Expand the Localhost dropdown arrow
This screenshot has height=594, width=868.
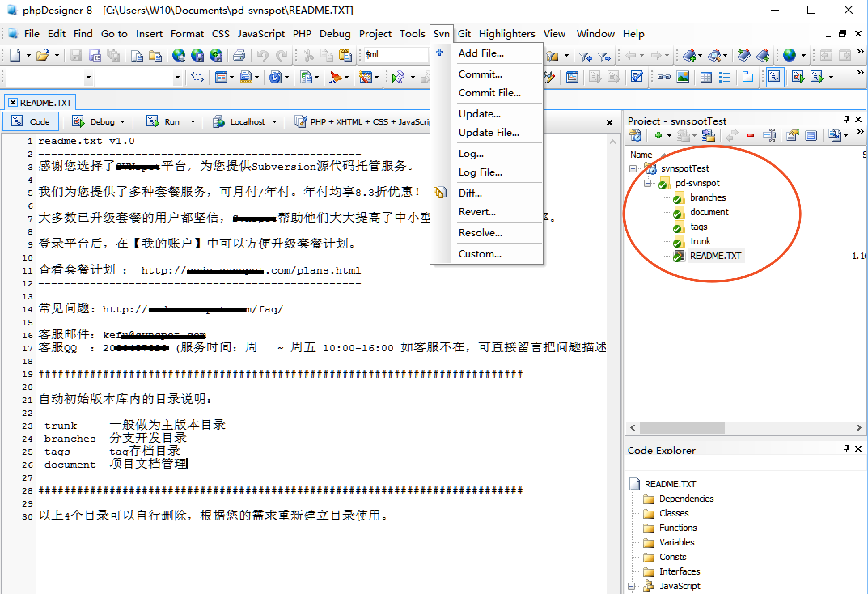[x=275, y=122]
